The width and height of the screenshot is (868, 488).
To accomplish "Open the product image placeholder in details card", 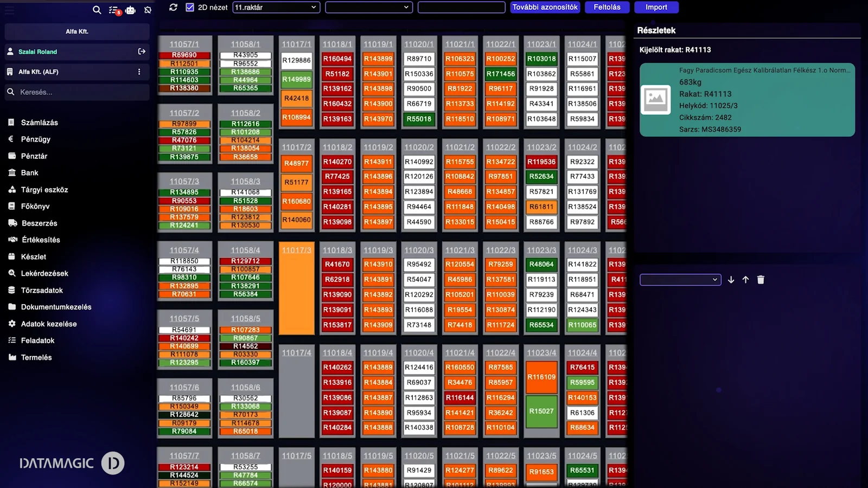I will [x=656, y=99].
